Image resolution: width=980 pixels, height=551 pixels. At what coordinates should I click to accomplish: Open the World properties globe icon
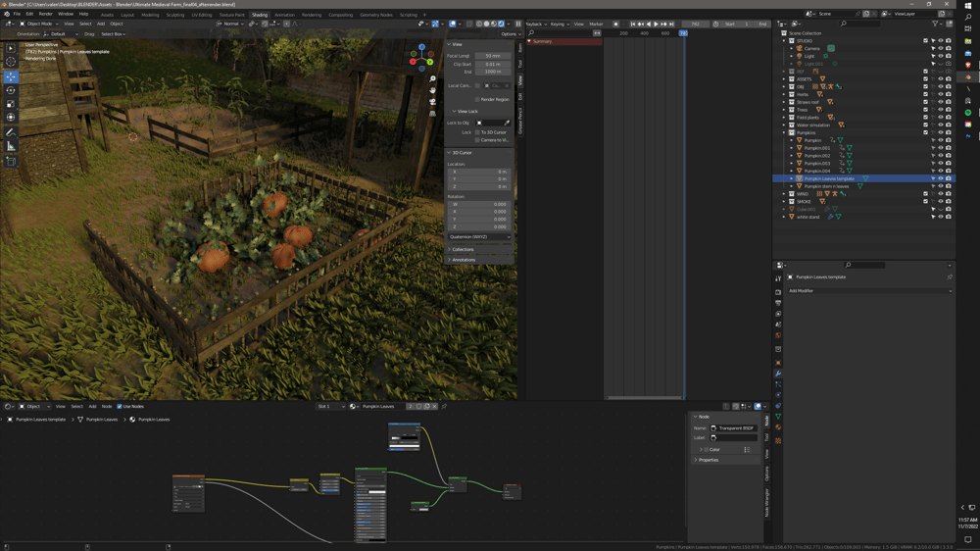pos(778,335)
